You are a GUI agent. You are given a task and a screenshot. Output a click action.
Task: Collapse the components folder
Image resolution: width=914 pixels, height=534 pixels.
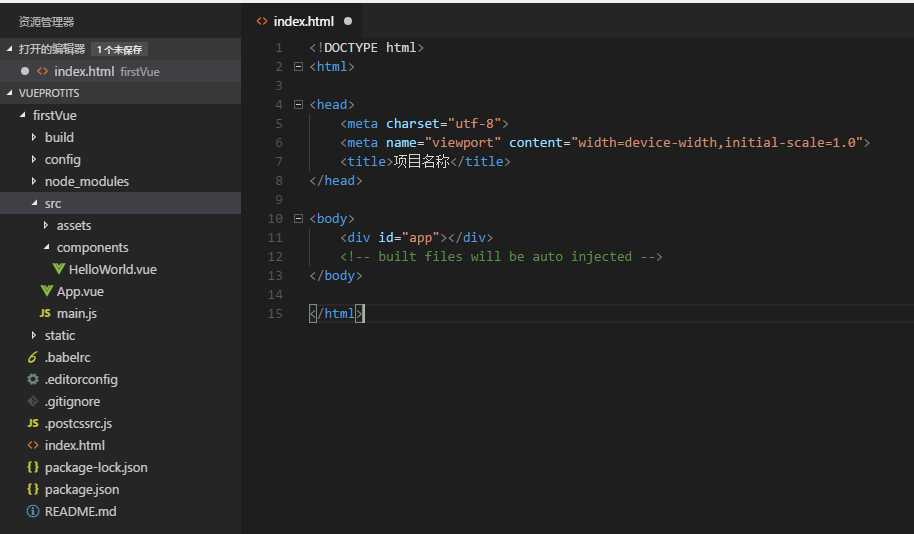click(x=46, y=247)
